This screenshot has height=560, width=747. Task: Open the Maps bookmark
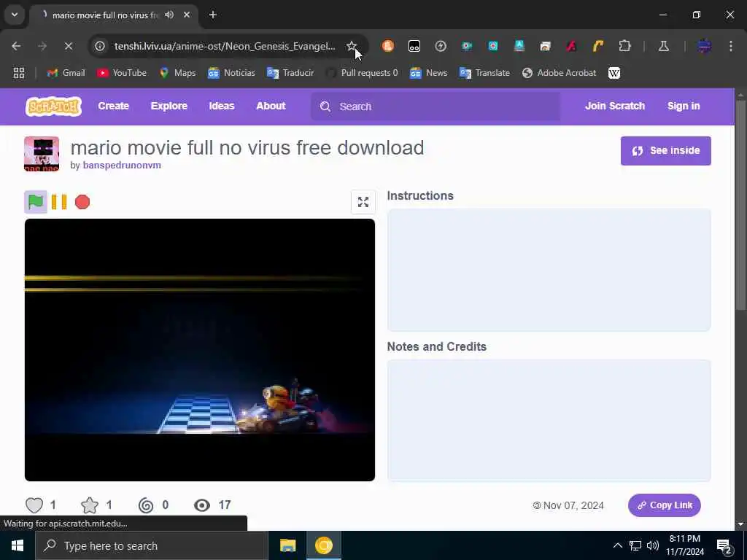[x=178, y=73]
